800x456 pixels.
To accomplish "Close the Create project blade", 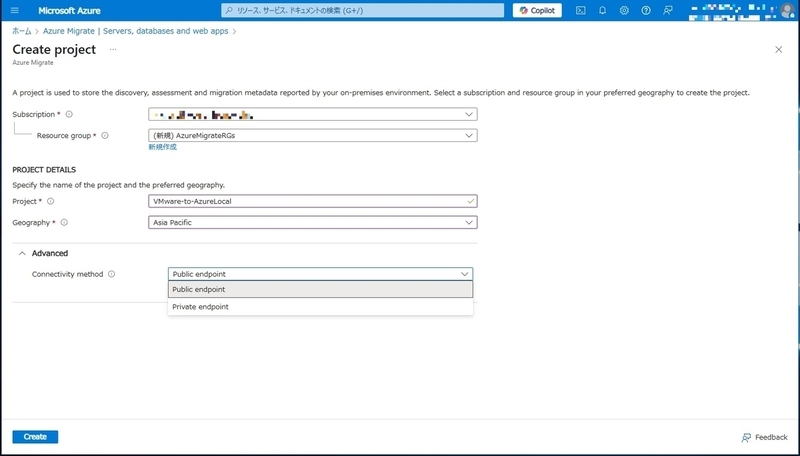I will click(779, 49).
